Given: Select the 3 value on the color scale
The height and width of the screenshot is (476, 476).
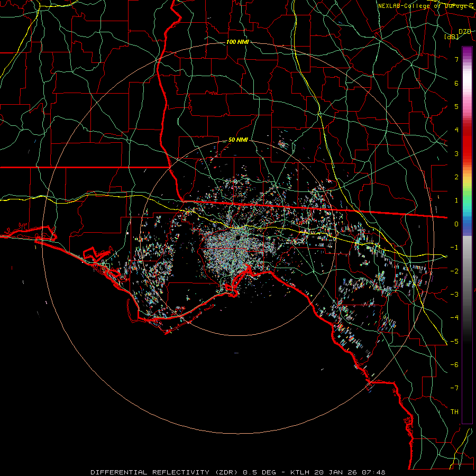Looking at the screenshot, I should click(456, 153).
